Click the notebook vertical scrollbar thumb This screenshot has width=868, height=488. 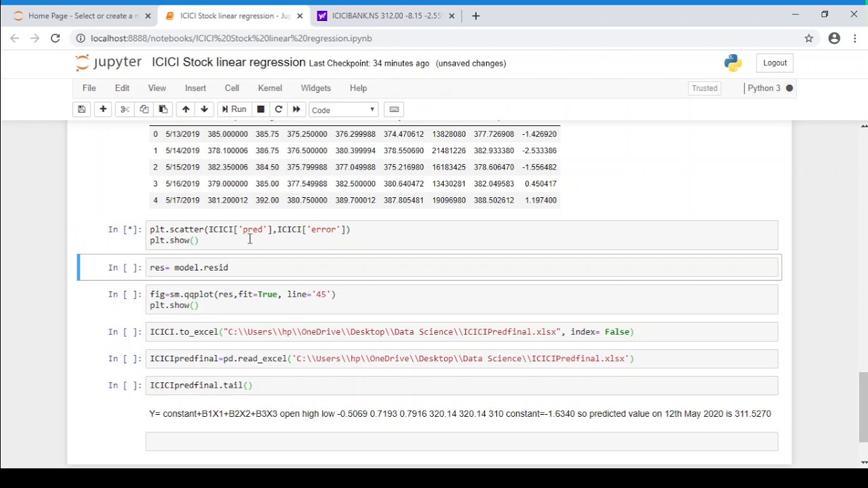coord(863,407)
